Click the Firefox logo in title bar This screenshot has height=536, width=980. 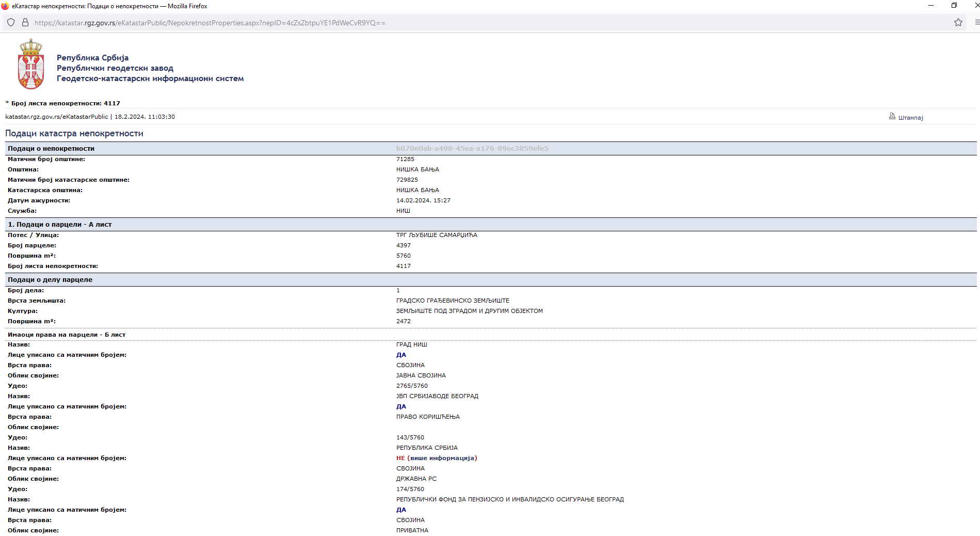coord(5,6)
